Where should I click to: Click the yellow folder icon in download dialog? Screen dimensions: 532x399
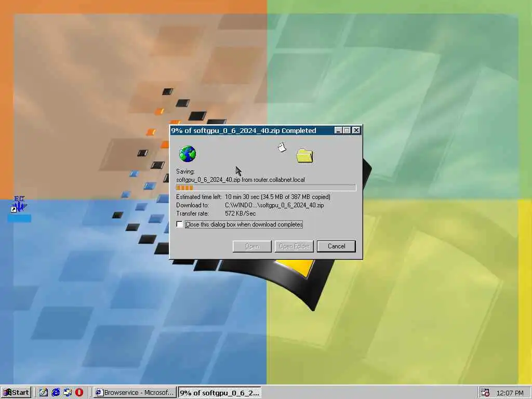coord(304,156)
